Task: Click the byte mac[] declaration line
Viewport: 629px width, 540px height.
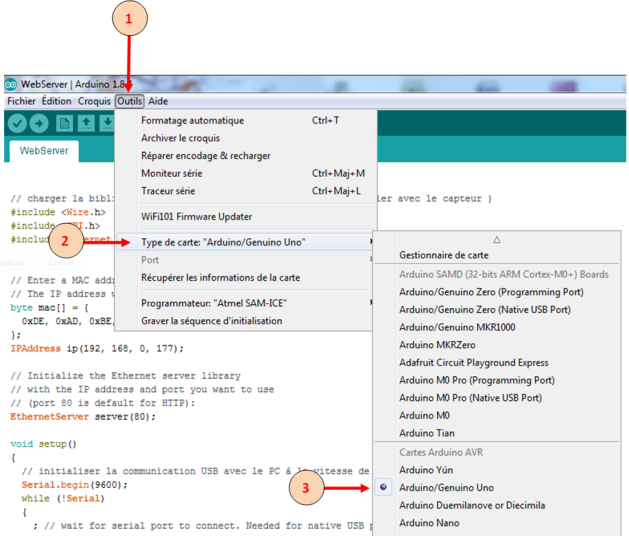Action: [x=49, y=308]
